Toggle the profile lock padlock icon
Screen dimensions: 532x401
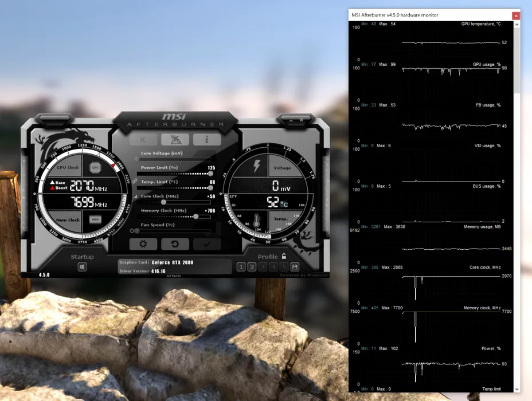[284, 257]
